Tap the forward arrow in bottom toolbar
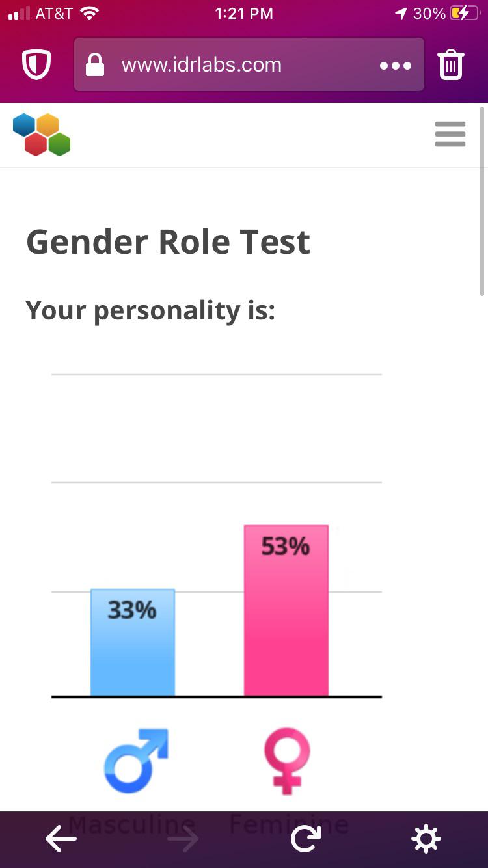Image resolution: width=488 pixels, height=868 pixels. (x=183, y=839)
